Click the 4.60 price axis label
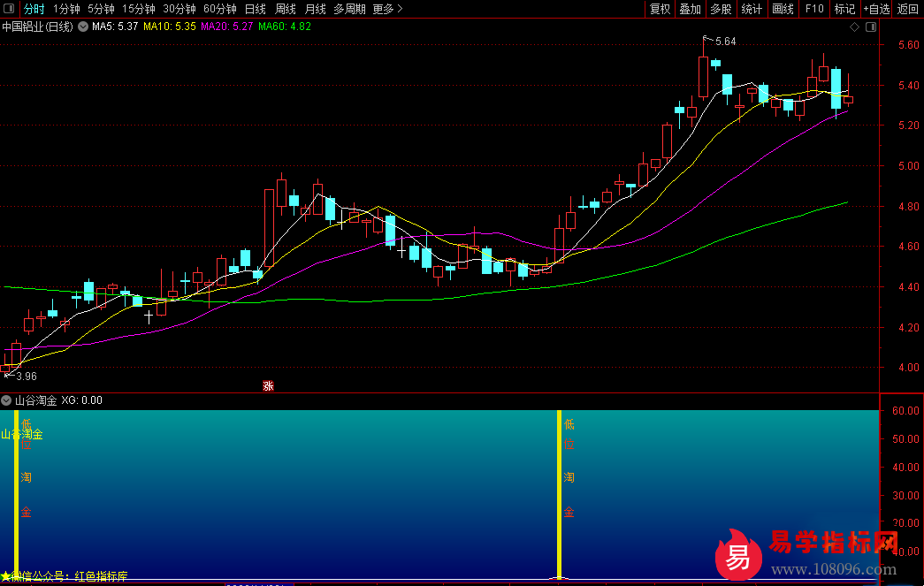The width and height of the screenshot is (924, 586). pos(909,247)
